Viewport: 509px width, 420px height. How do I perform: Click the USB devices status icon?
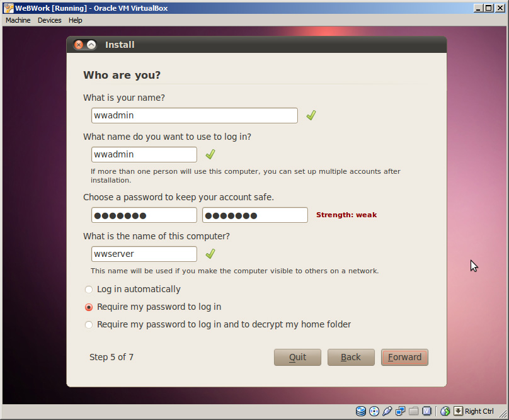387,411
